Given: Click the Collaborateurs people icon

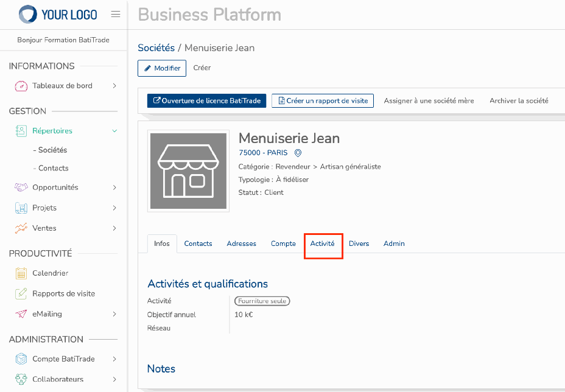Looking at the screenshot, I should [x=21, y=379].
